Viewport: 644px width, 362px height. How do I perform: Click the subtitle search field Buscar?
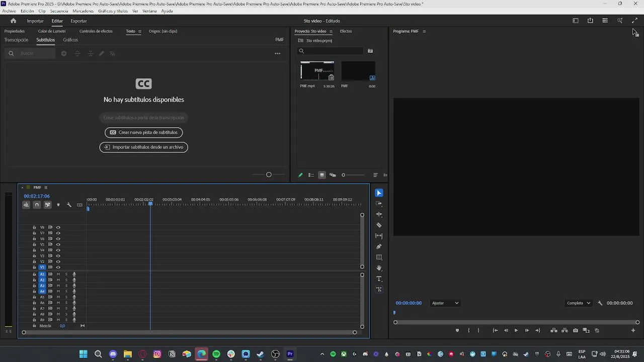tap(31, 53)
